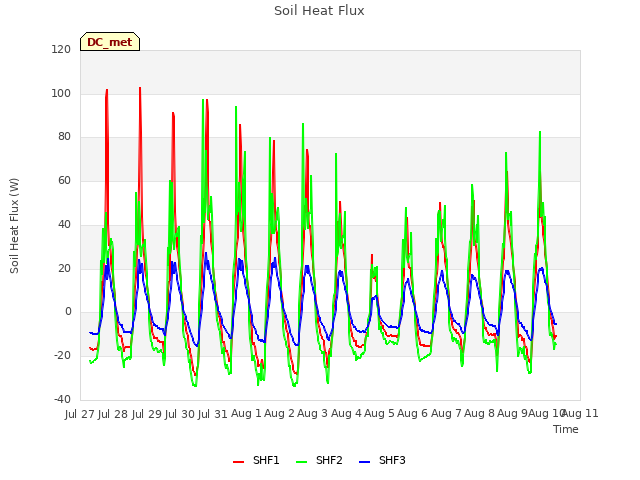Screen dimensions: 640x480
Task: Click the Aug 4 x-axis date label
Action: click(346, 414)
